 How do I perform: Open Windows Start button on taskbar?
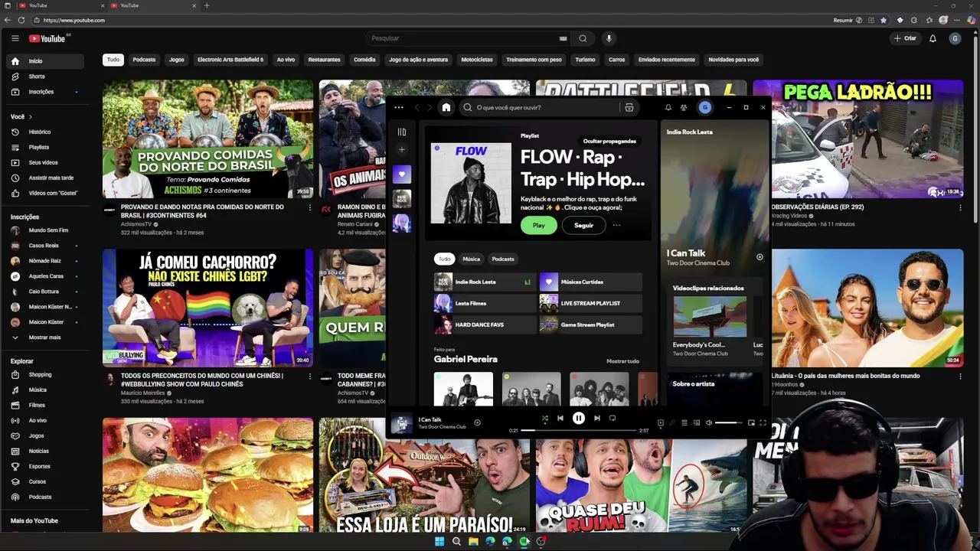coord(439,541)
